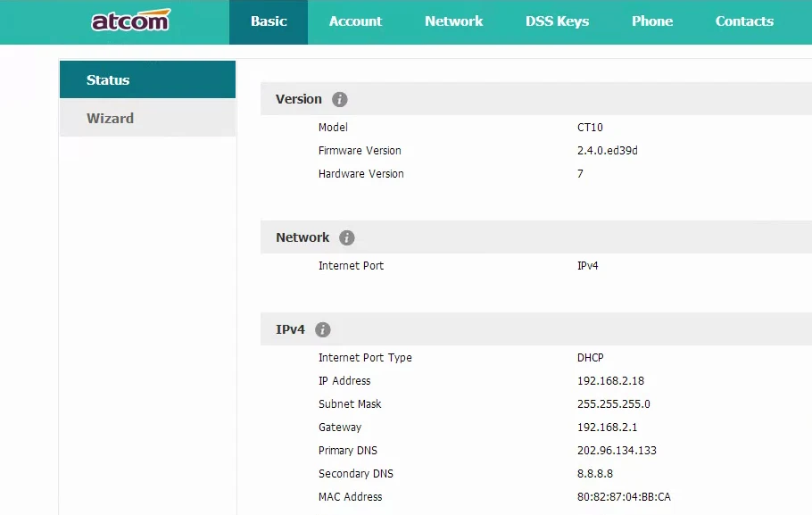The image size is (812, 515).
Task: Open the Basic tab
Action: pyautogui.click(x=269, y=21)
